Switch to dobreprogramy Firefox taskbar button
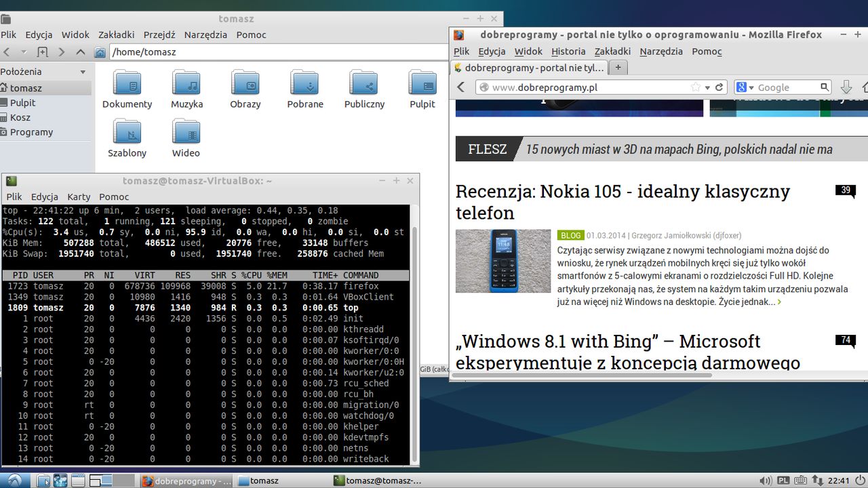 tap(187, 481)
